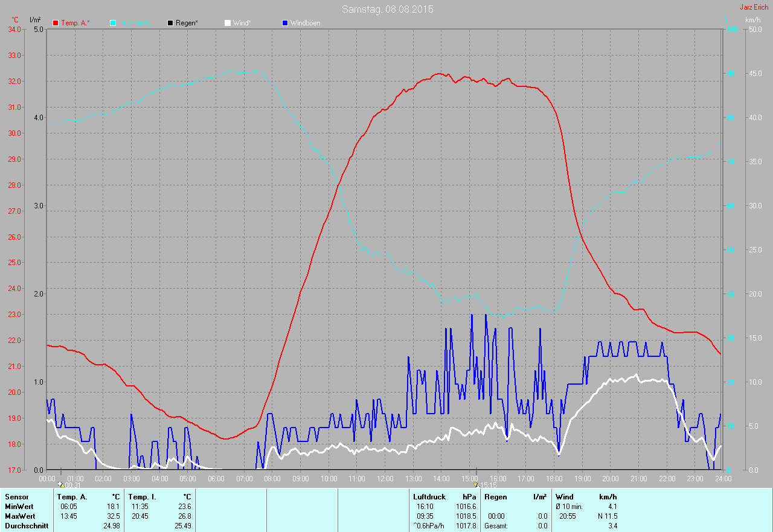Select the 'Temp. A.*' legend label
773x532 pixels.
75,23
